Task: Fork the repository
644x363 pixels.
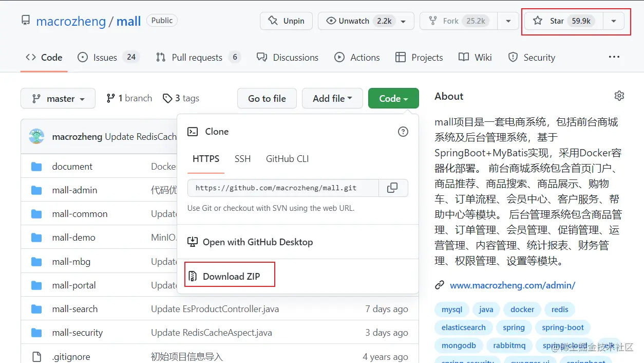Action: 459,21
